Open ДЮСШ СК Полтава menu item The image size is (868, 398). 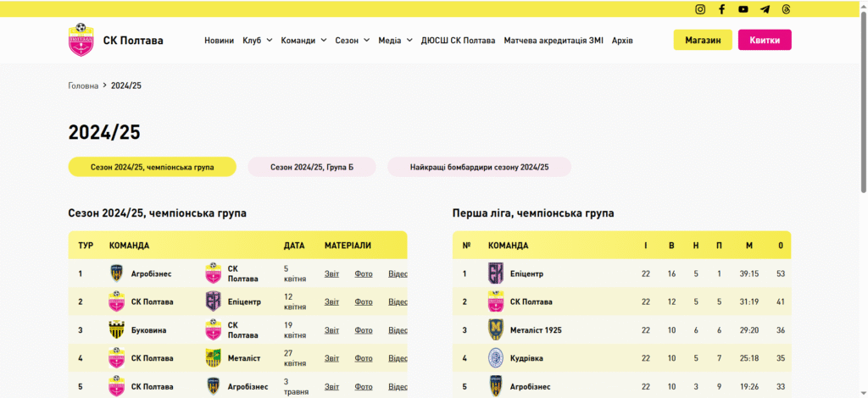[459, 41]
